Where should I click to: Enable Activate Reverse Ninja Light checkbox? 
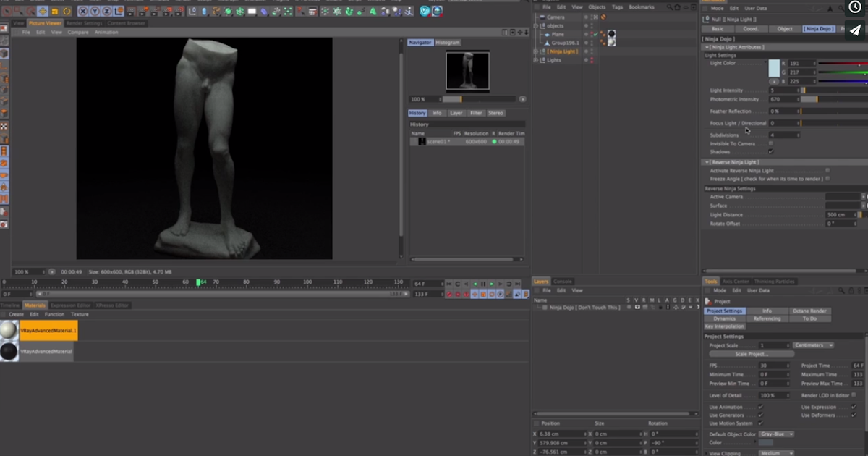tap(827, 170)
